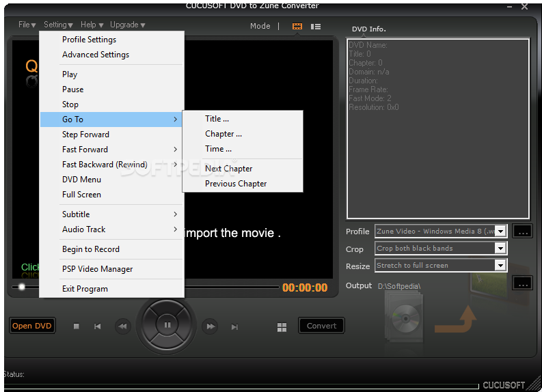542x392 pixels.
Task: Choose Step Forward in the menu
Action: pyautogui.click(x=111, y=135)
